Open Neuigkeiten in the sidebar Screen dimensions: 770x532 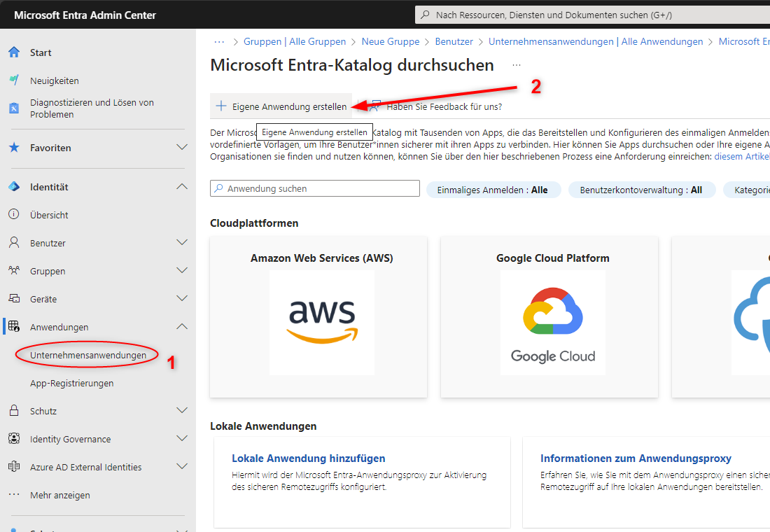pyautogui.click(x=55, y=80)
